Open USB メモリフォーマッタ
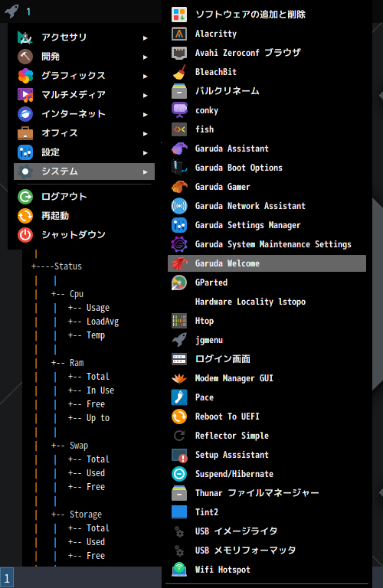Viewport: 383px width, 588px height. 267,550
